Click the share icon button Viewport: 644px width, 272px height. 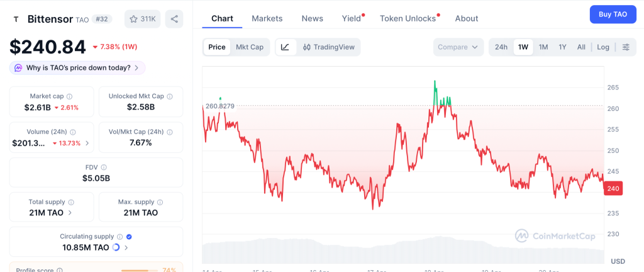[x=174, y=19]
